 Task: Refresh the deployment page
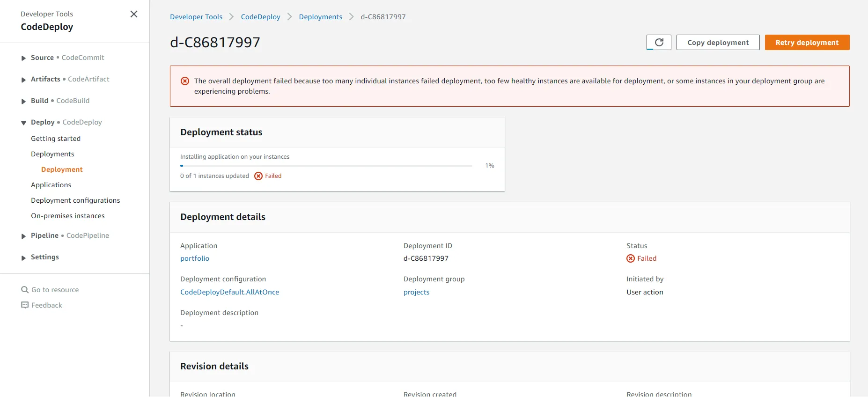[659, 43]
